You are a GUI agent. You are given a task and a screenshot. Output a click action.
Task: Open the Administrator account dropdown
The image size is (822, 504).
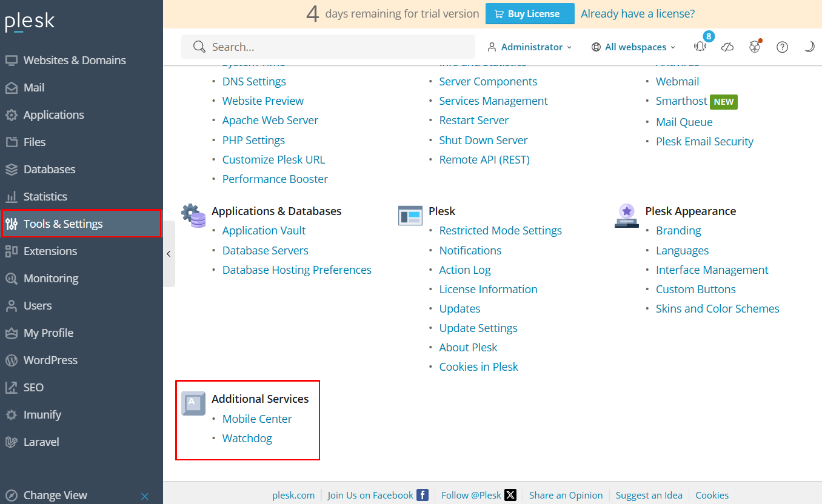coord(530,47)
